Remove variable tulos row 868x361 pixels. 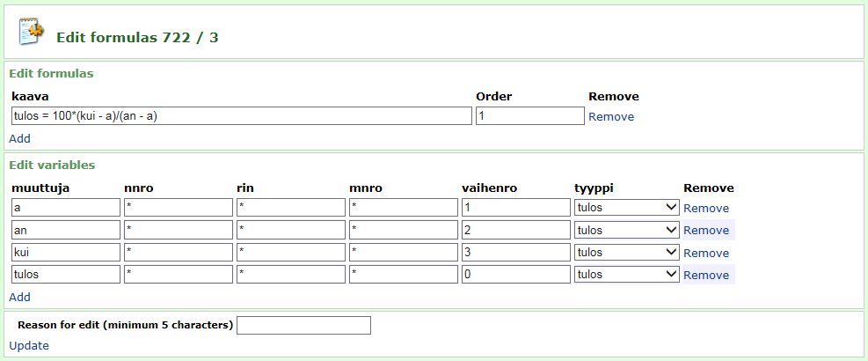click(705, 275)
